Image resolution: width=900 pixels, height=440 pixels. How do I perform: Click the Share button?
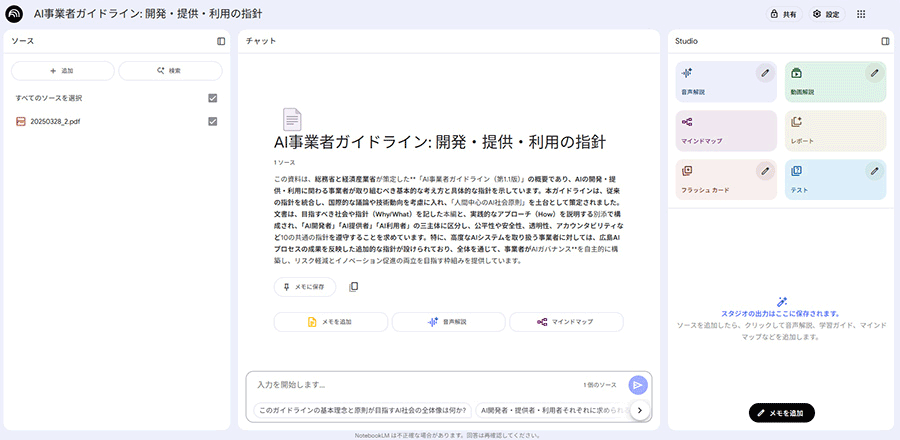pyautogui.click(x=783, y=14)
